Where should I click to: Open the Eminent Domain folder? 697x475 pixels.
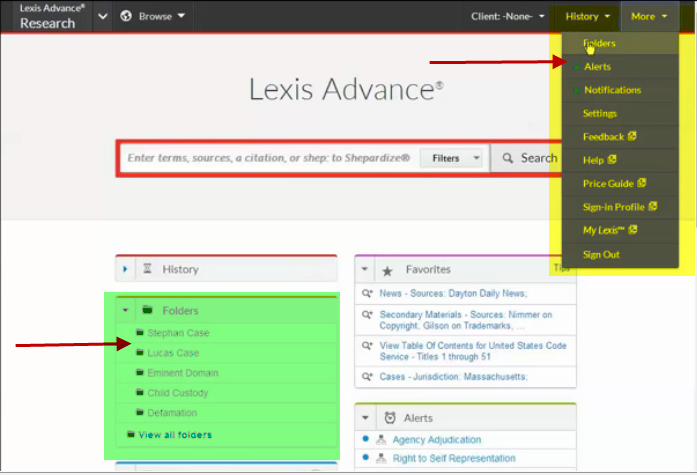[x=183, y=373]
